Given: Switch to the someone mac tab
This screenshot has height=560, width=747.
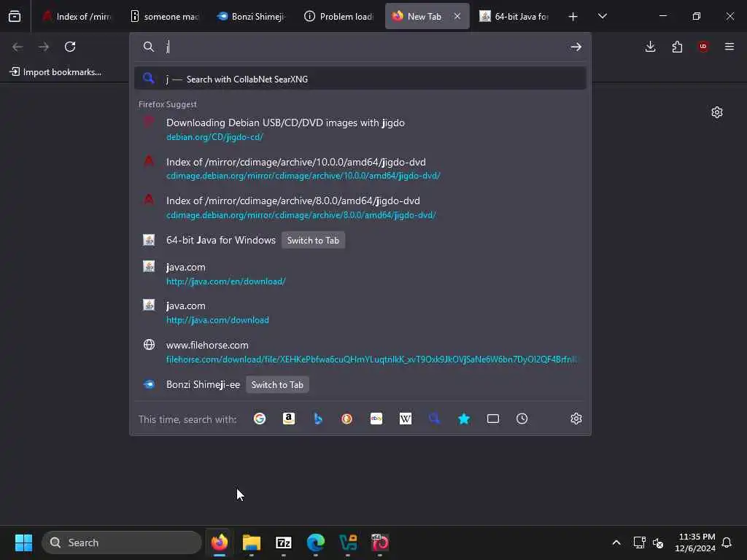Looking at the screenshot, I should coord(164,16).
